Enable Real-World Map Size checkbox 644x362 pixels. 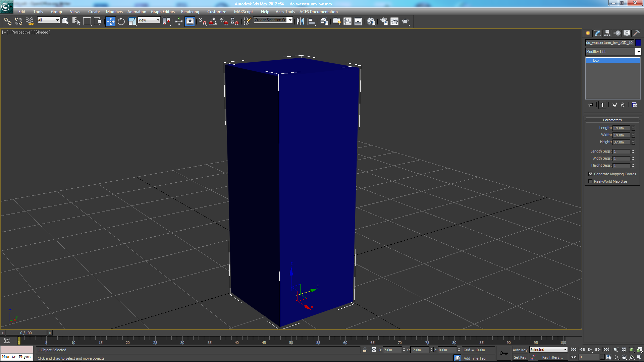(591, 181)
